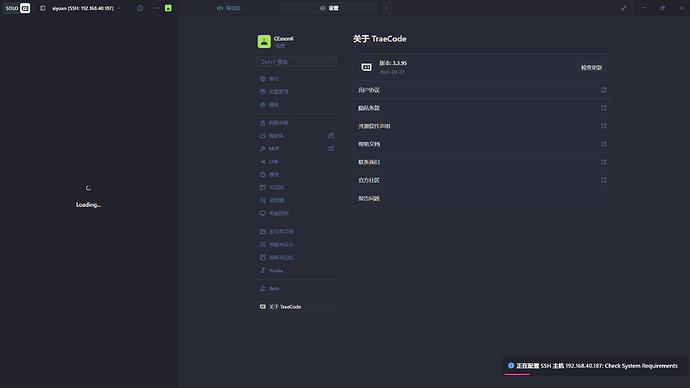Click the green user avatar in title bar

(x=168, y=8)
